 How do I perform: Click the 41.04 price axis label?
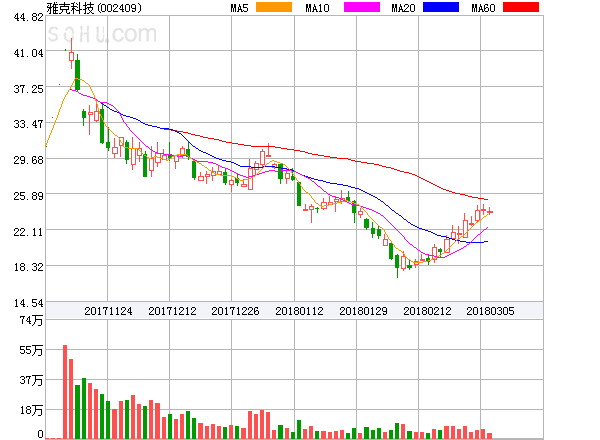click(28, 53)
